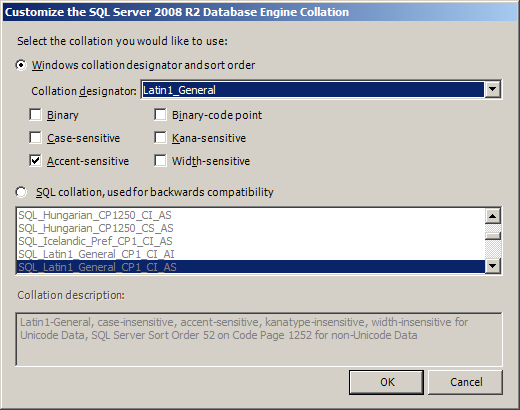The image size is (520, 410).
Task: Tick the Kana-sensitive checkbox
Action: [160, 138]
